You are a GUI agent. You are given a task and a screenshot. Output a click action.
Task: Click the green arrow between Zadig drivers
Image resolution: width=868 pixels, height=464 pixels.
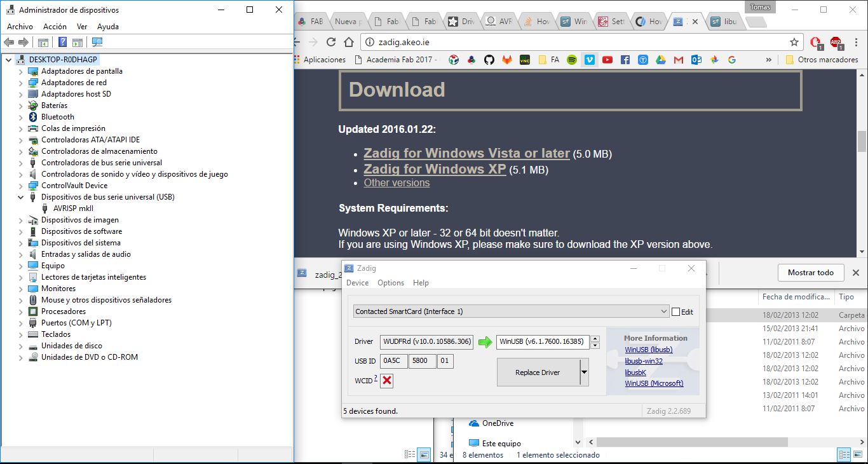[x=485, y=342]
